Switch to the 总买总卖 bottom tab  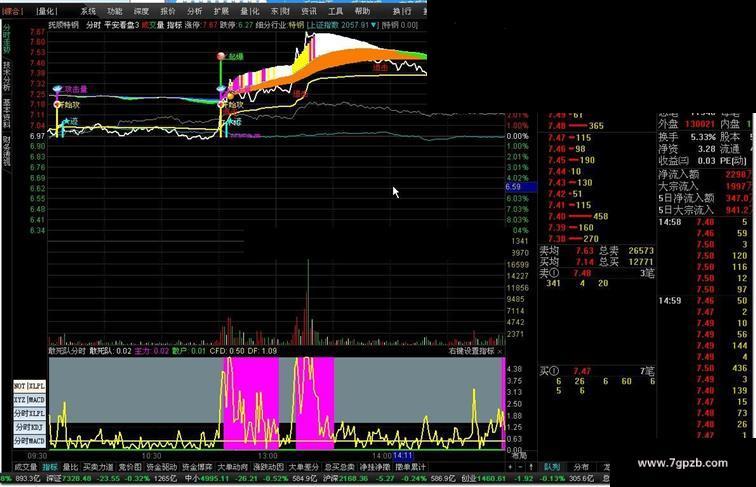(x=339, y=467)
